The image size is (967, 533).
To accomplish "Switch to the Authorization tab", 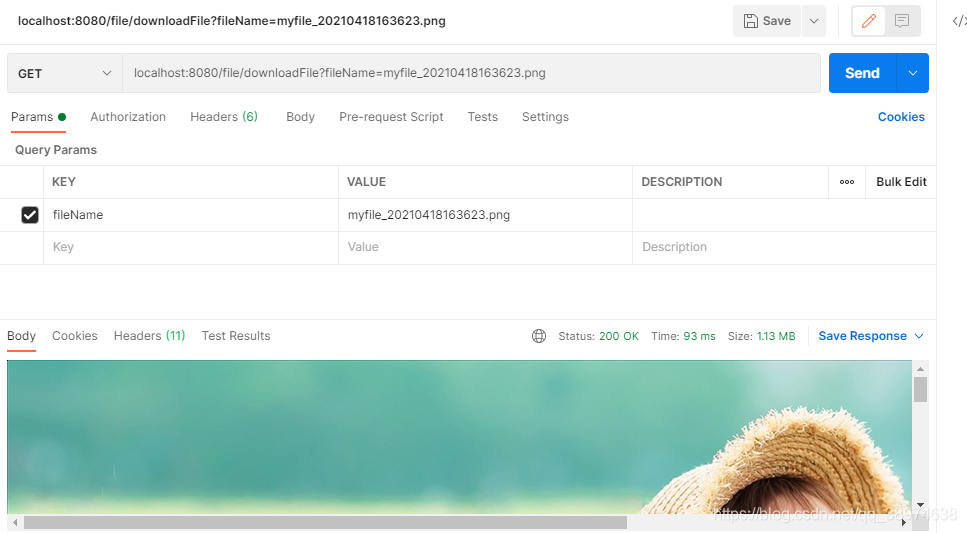I will [128, 117].
